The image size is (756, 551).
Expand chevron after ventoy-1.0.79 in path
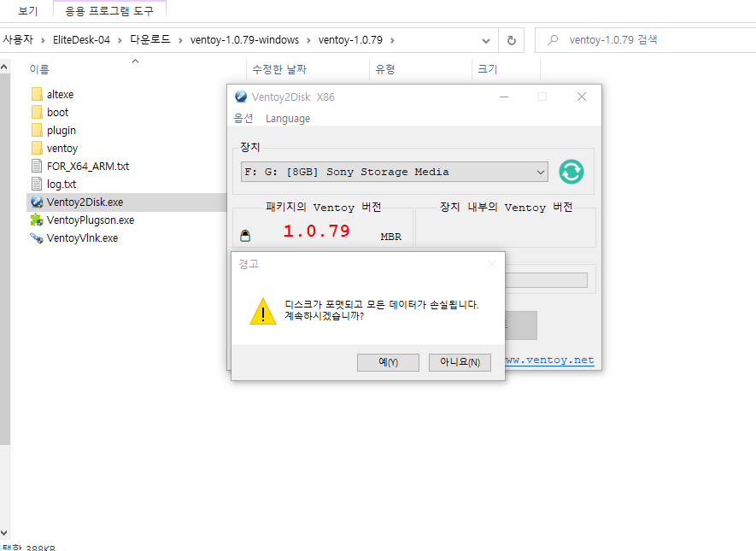click(x=392, y=40)
